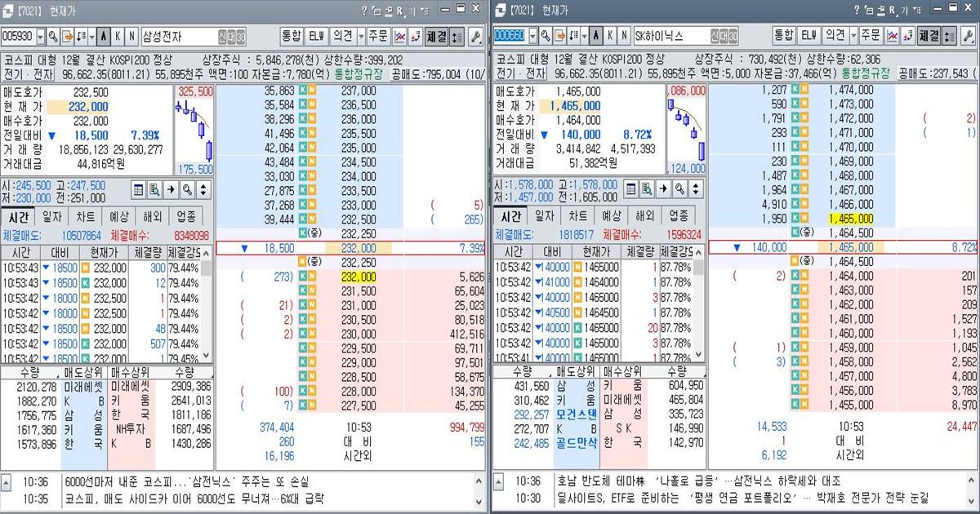Toggle up-down list icon beside 체결 in SK Hynix window

point(948,37)
